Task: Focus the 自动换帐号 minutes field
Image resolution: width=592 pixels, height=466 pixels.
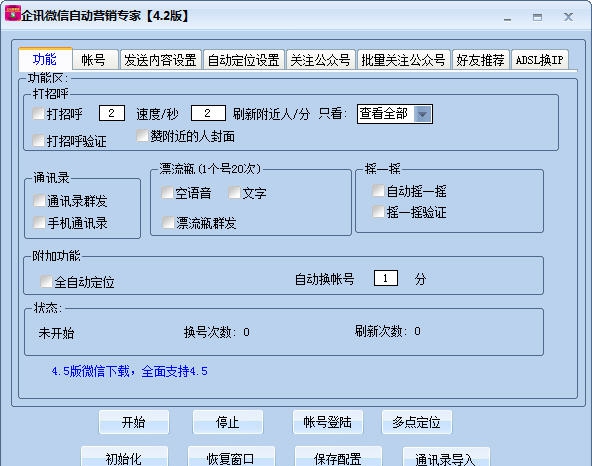Action: (386, 278)
